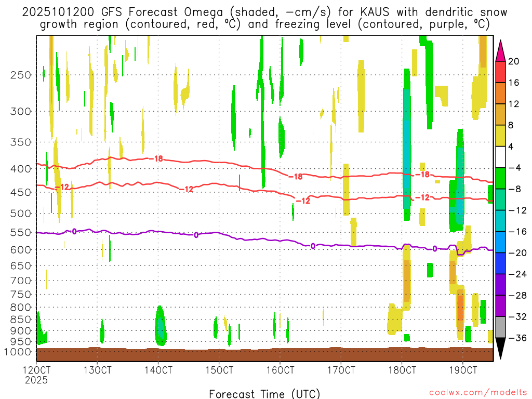Click the coolwx.com/modelts link text
The image size is (532, 399).
point(478,393)
